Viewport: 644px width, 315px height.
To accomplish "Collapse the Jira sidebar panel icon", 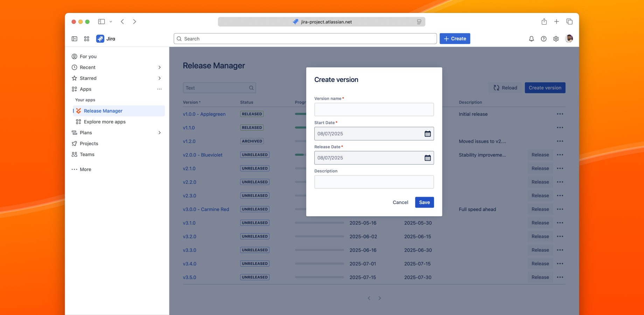I will pyautogui.click(x=75, y=39).
